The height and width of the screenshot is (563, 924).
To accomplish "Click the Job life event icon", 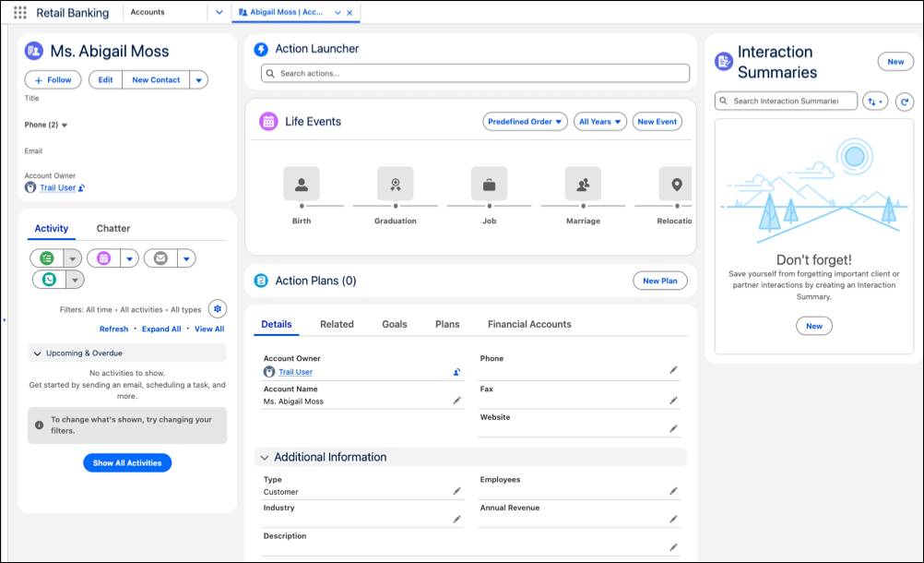I will pos(489,184).
